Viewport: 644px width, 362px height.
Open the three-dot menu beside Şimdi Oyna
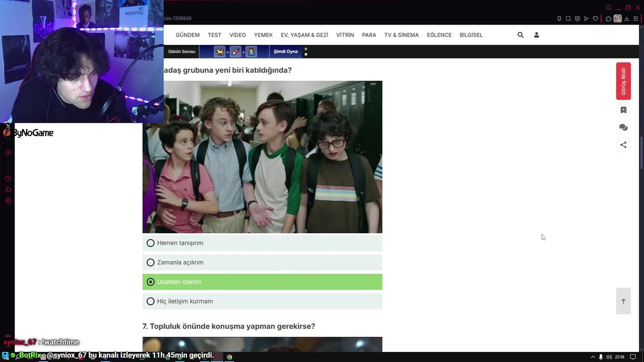pyautogui.click(x=306, y=52)
